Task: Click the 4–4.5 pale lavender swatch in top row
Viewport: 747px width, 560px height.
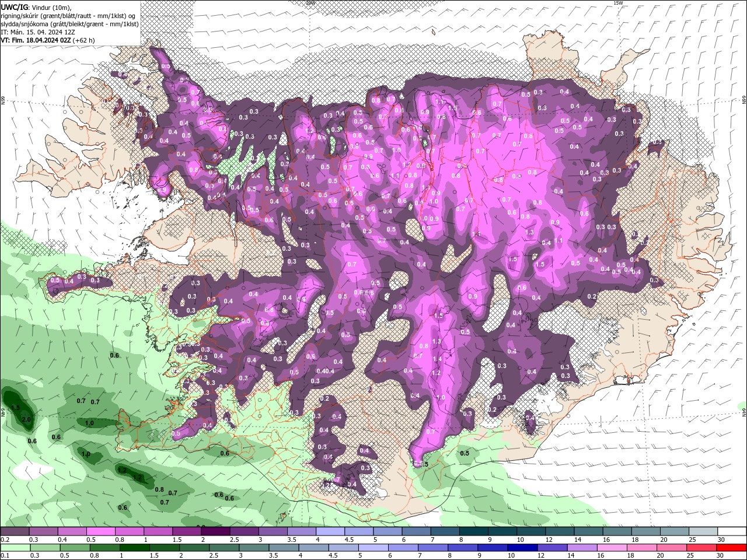Action: (330, 531)
